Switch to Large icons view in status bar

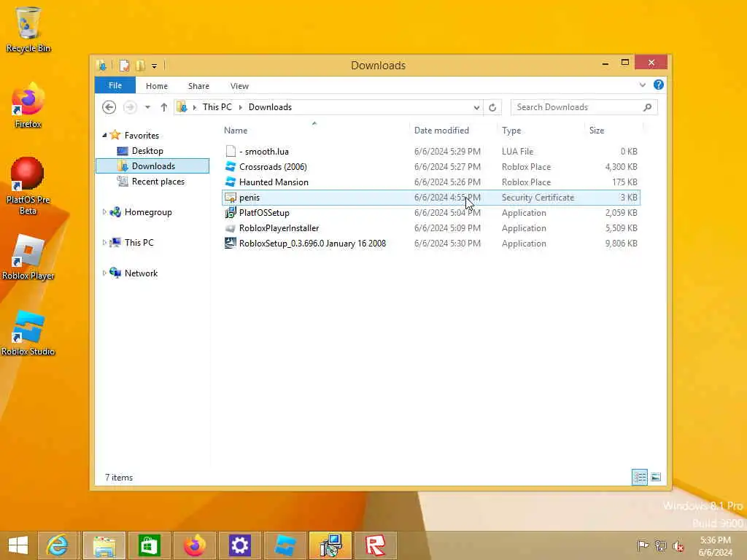tap(656, 477)
